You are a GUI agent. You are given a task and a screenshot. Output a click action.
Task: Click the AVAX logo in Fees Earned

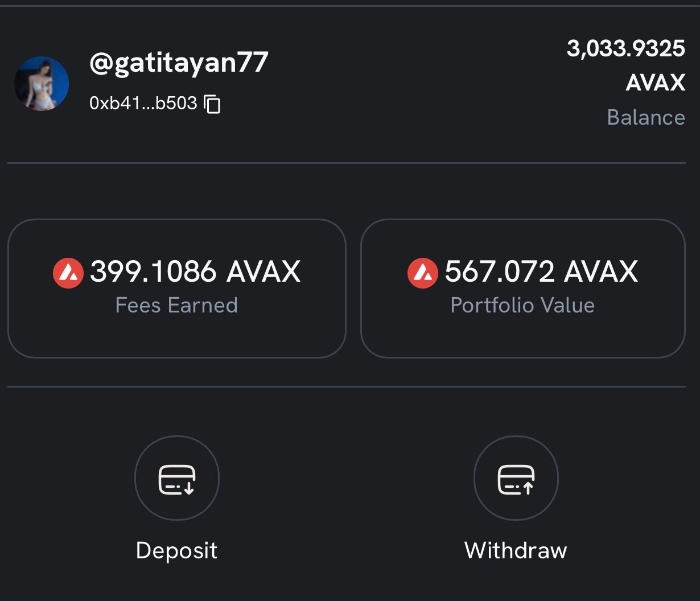click(68, 273)
